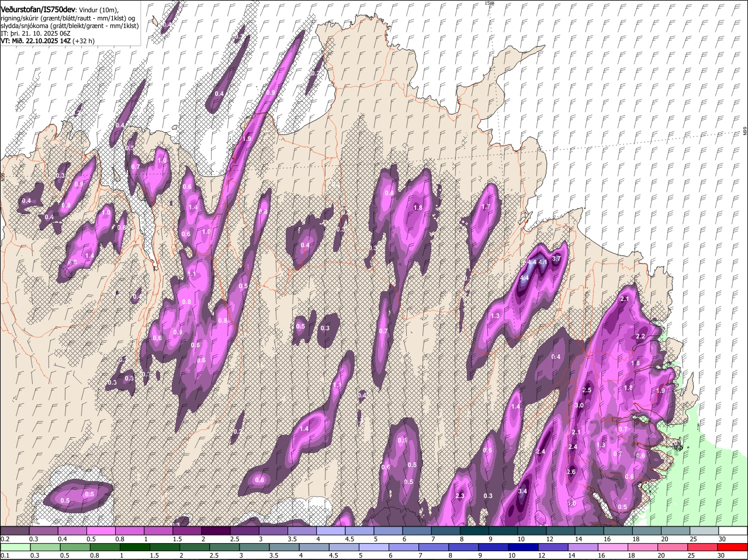The width and height of the screenshot is (748, 560).
Task: Click the pale lavender 4–4.5 snow legend swatch
Action: click(331, 531)
